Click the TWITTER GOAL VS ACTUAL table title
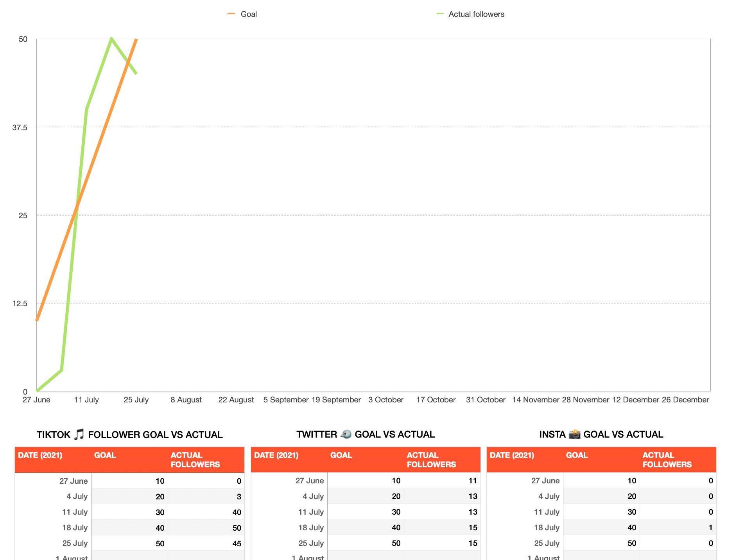This screenshot has width=735, height=560. [x=366, y=434]
